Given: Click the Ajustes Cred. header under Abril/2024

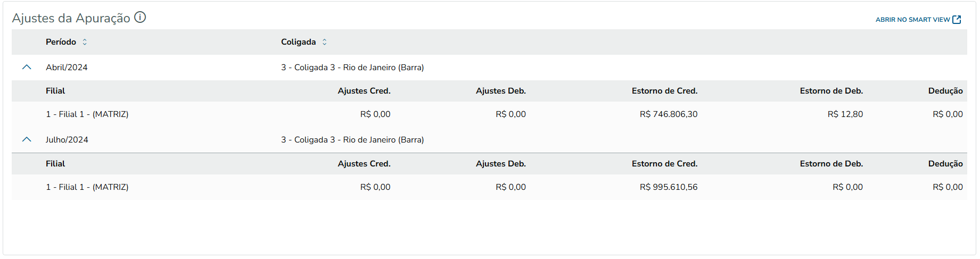Looking at the screenshot, I should pos(364,91).
